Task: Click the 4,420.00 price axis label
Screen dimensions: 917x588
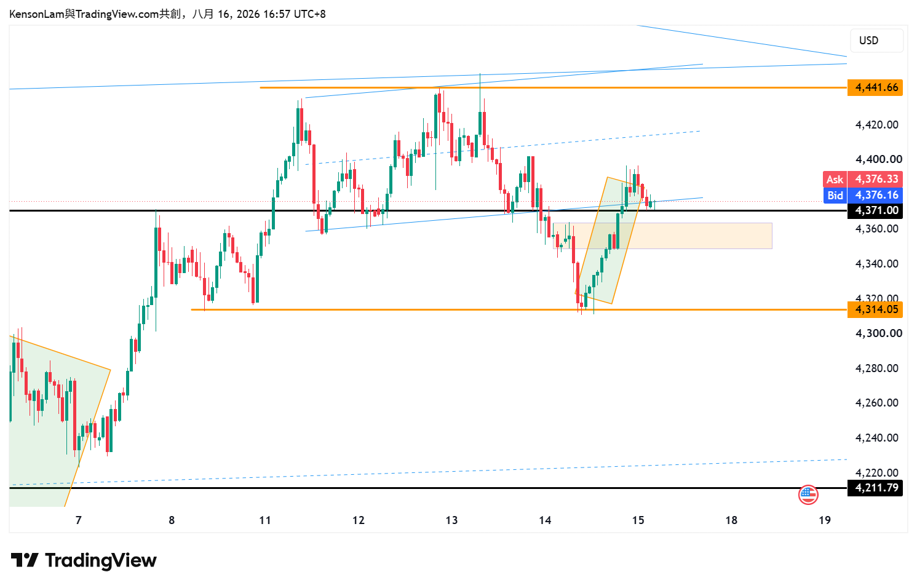Action: [877, 125]
